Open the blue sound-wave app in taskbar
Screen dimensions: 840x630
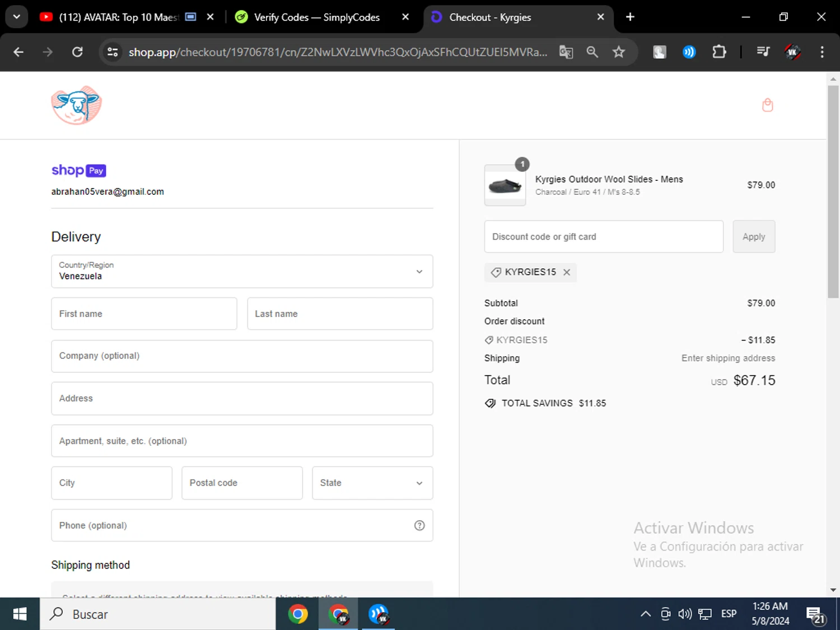pos(379,614)
